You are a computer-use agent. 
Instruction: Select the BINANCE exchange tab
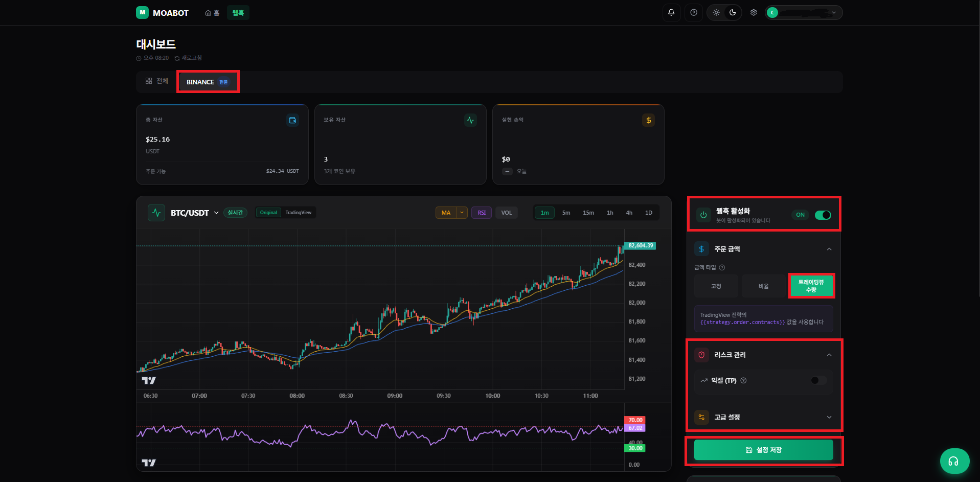pos(208,82)
